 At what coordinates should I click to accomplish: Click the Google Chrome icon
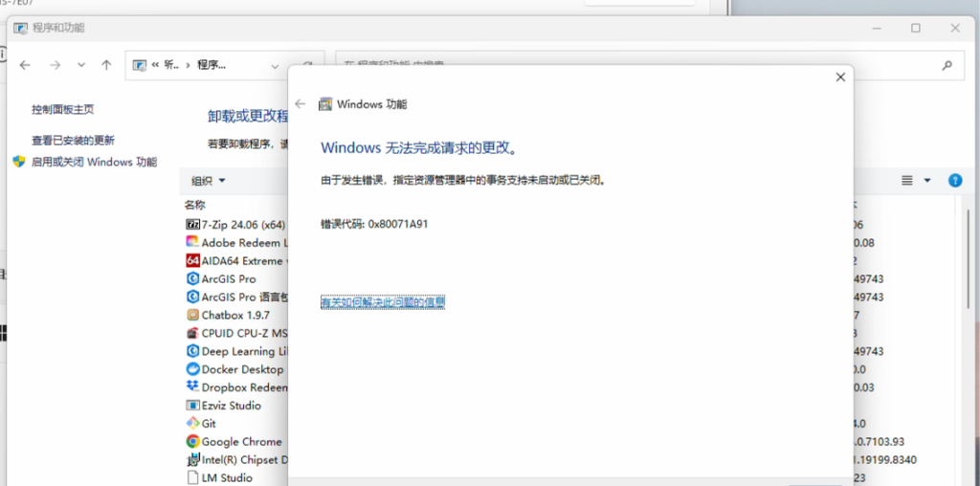click(192, 442)
